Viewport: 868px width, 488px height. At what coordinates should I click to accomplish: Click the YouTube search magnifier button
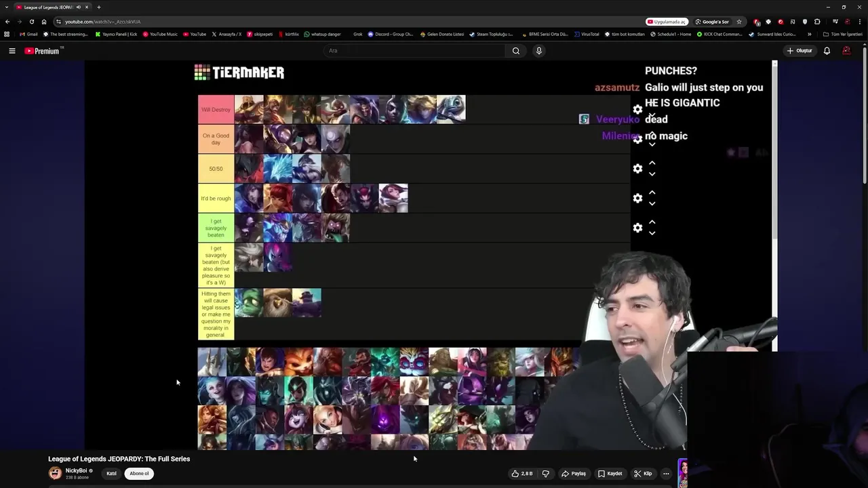pyautogui.click(x=516, y=51)
